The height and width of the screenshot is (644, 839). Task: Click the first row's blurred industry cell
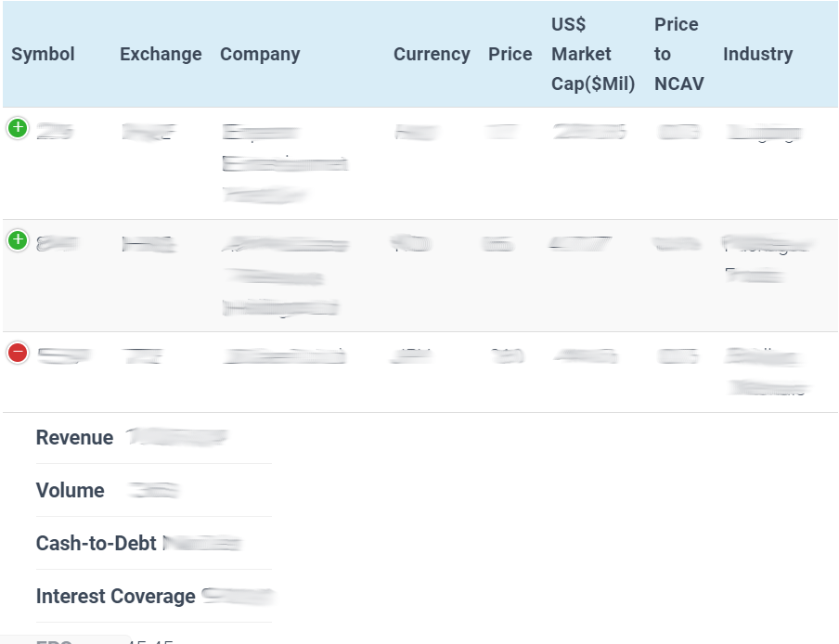763,134
